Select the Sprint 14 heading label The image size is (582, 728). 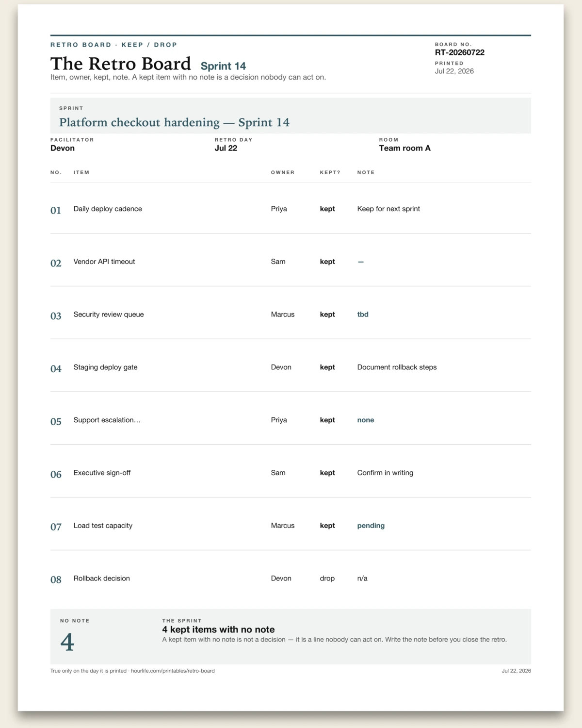click(x=223, y=66)
